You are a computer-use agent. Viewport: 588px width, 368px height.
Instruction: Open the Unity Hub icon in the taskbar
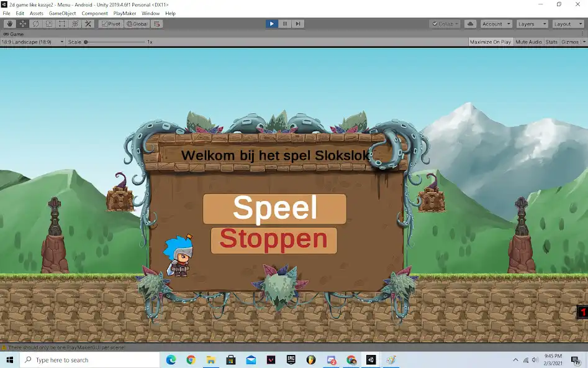(371, 359)
